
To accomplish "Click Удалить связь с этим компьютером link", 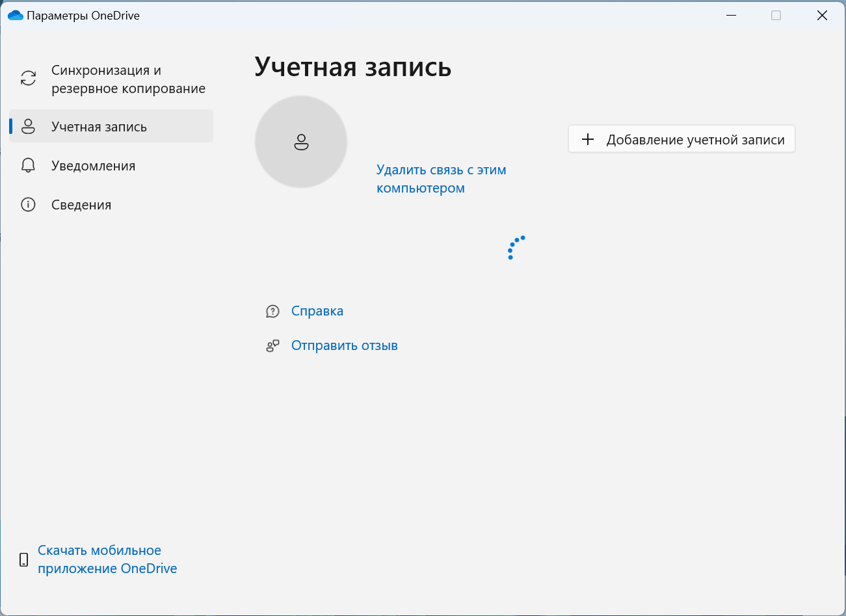I will click(x=442, y=179).
